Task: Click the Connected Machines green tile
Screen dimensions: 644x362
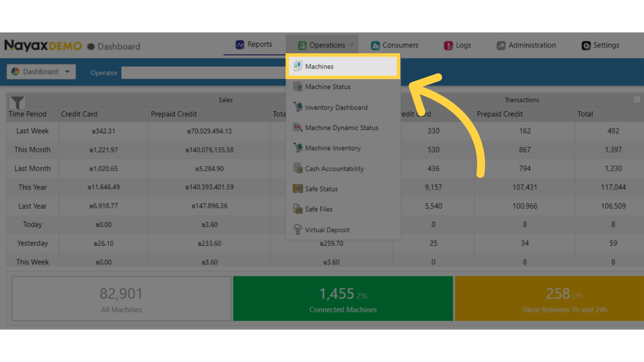Action: [x=343, y=298]
